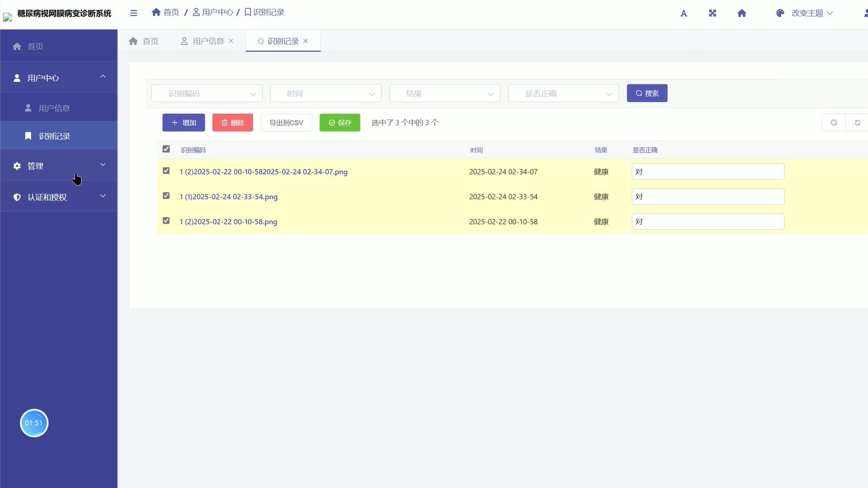
Task: Uncheck the row for 1 (2)2025-02-22 00-10-58.png
Action: pos(166,221)
